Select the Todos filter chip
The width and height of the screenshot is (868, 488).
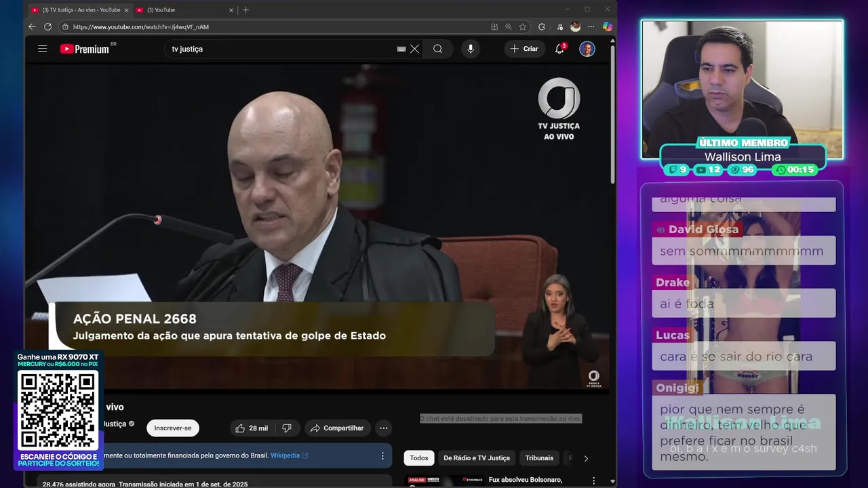tap(419, 458)
